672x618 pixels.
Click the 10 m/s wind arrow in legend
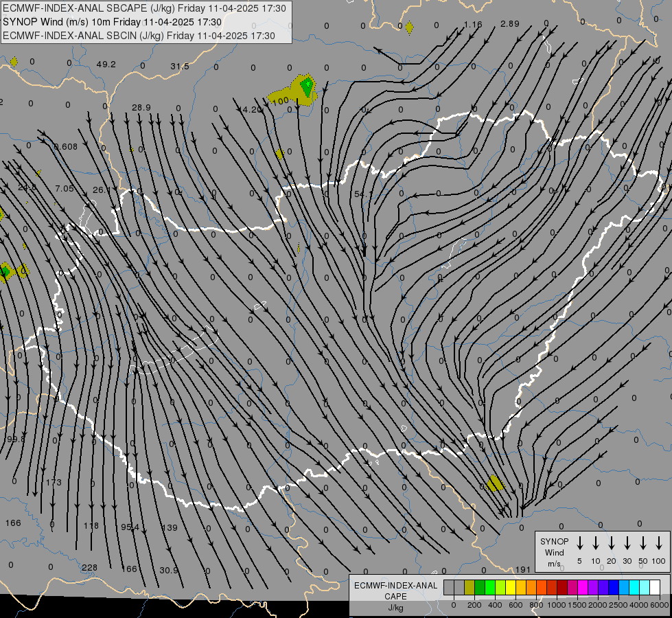[x=596, y=543]
